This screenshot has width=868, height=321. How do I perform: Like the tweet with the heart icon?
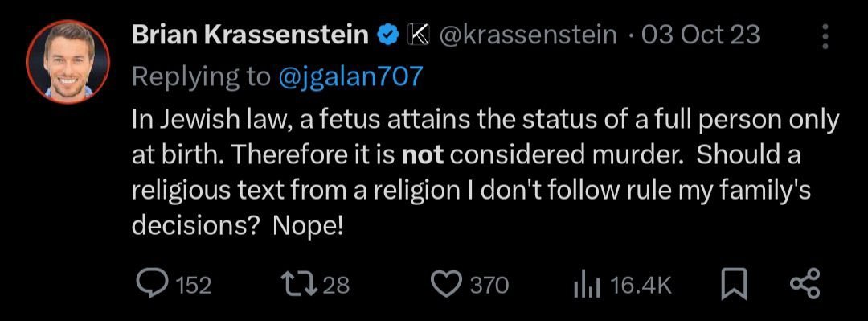click(x=446, y=285)
